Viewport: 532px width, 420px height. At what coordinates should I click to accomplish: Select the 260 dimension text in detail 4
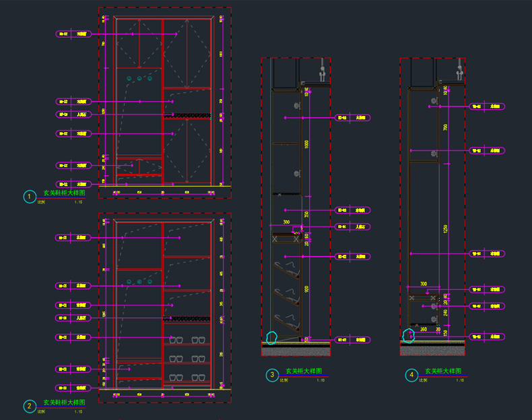[424, 329]
